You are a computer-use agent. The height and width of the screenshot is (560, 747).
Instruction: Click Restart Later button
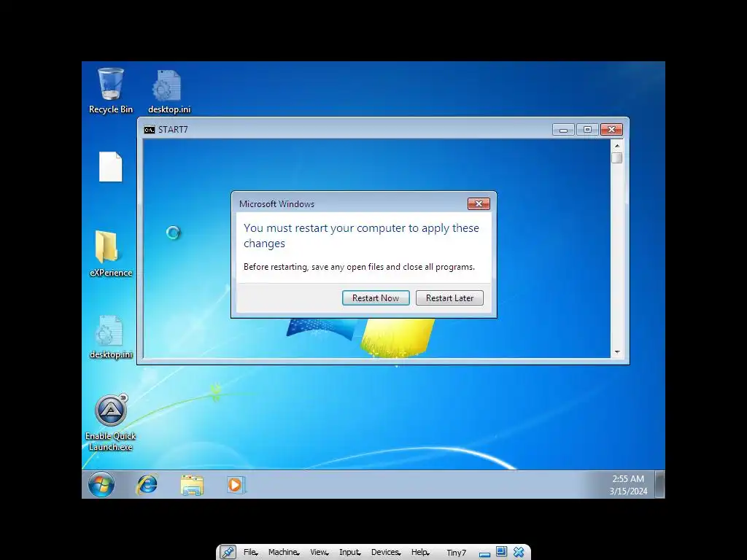pyautogui.click(x=449, y=298)
